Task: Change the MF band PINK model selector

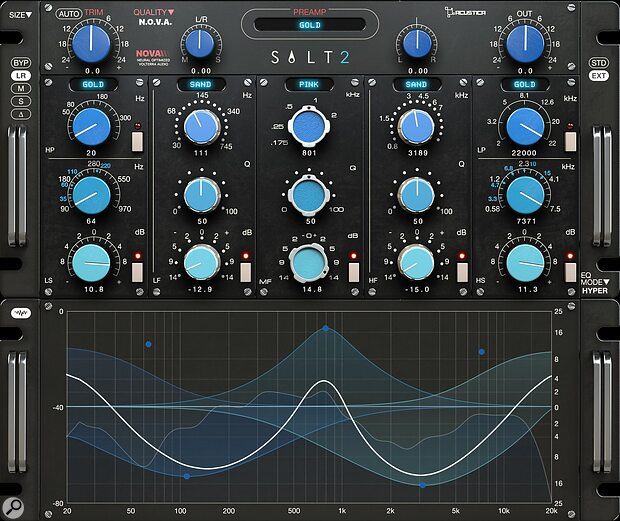Action: (309, 84)
